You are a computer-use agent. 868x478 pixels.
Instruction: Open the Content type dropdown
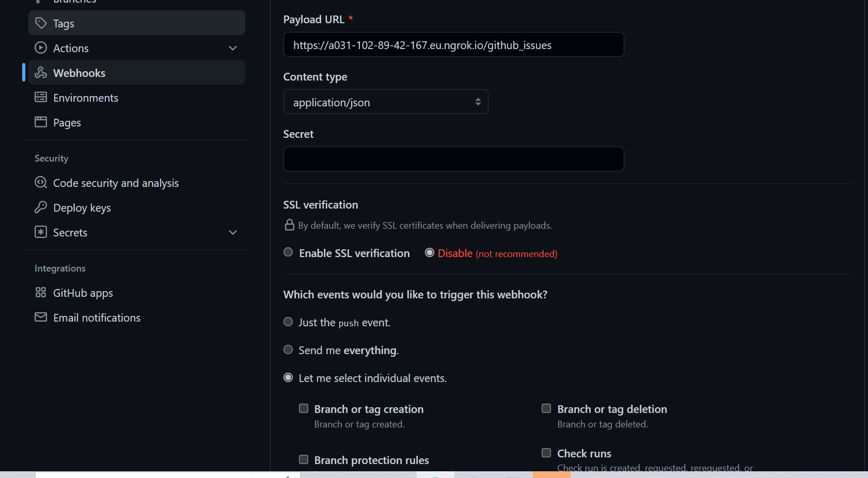point(385,102)
